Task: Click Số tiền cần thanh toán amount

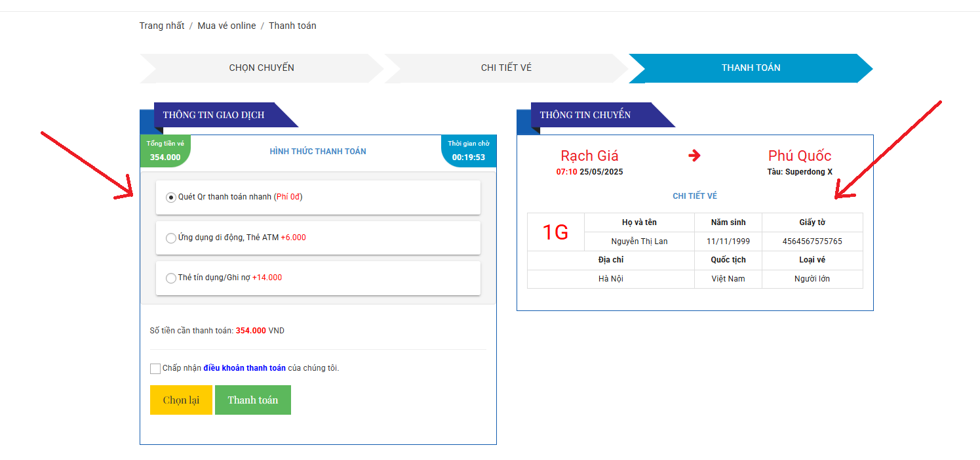Action: (x=251, y=331)
